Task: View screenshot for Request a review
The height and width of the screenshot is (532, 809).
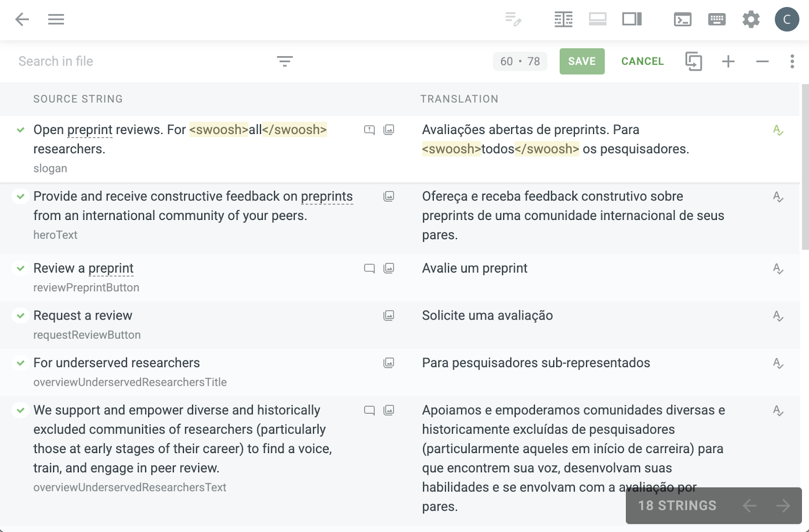Action: click(x=389, y=316)
